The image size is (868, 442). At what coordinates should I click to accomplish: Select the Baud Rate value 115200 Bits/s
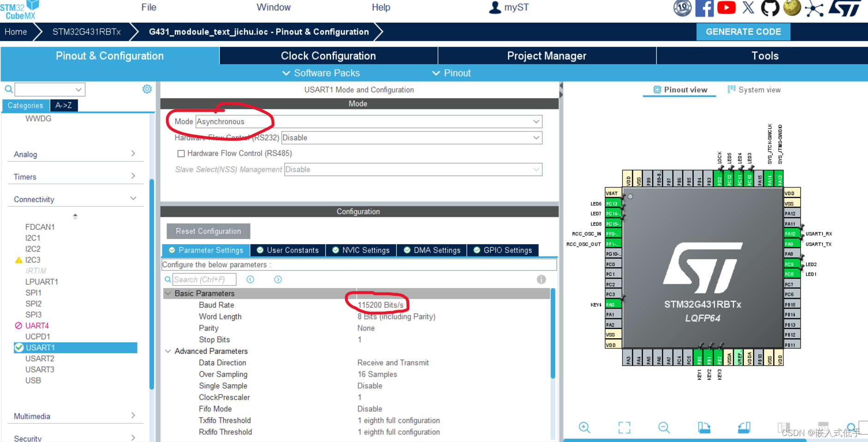380,305
